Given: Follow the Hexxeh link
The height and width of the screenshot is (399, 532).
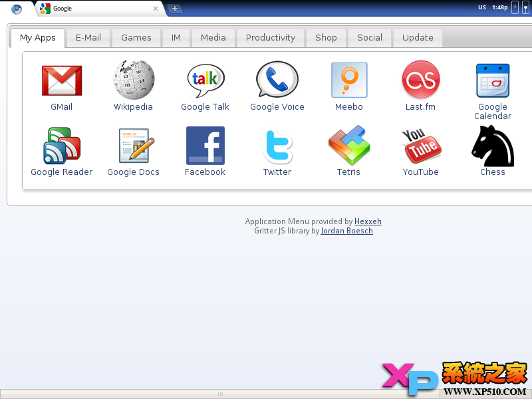Looking at the screenshot, I should [368, 221].
